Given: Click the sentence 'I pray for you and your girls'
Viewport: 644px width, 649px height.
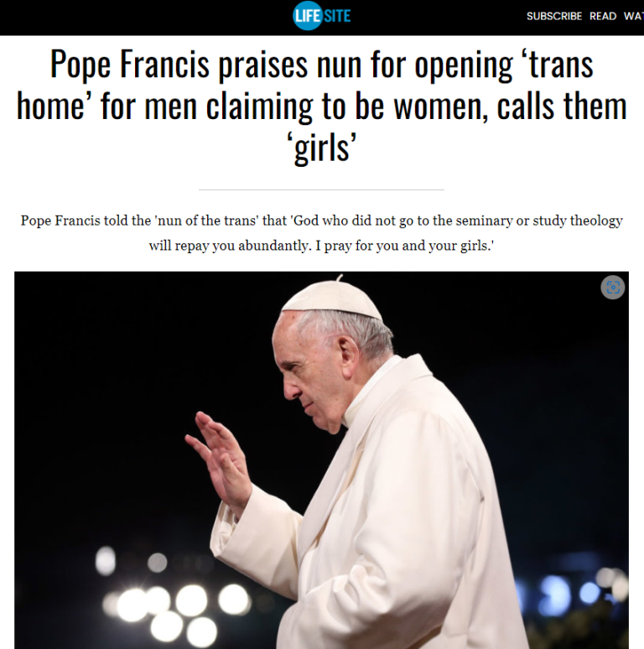Looking at the screenshot, I should (404, 246).
